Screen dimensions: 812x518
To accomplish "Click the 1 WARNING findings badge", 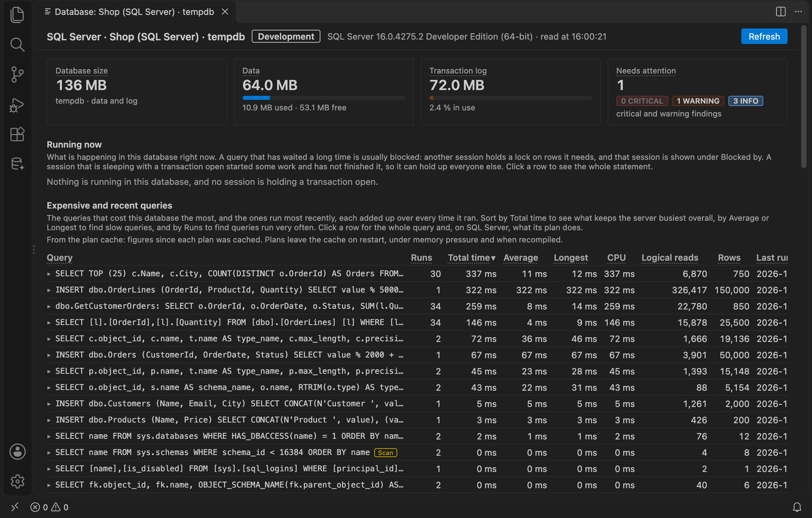I will [x=698, y=101].
